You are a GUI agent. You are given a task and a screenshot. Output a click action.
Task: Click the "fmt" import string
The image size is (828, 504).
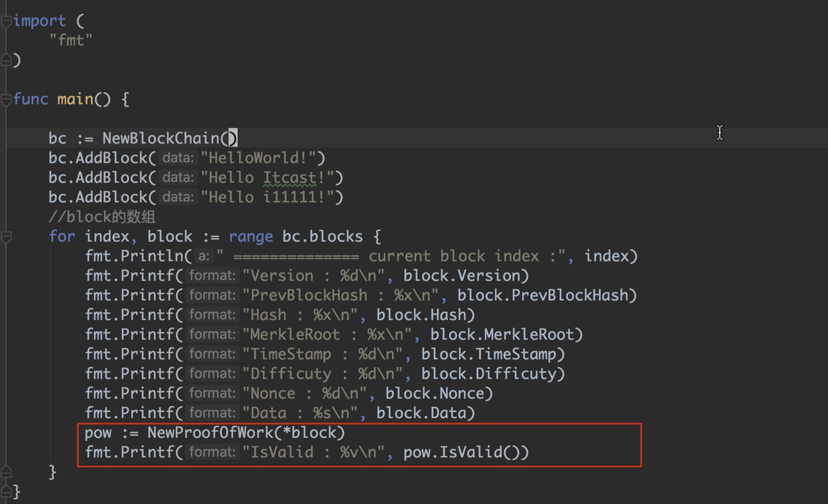(71, 40)
